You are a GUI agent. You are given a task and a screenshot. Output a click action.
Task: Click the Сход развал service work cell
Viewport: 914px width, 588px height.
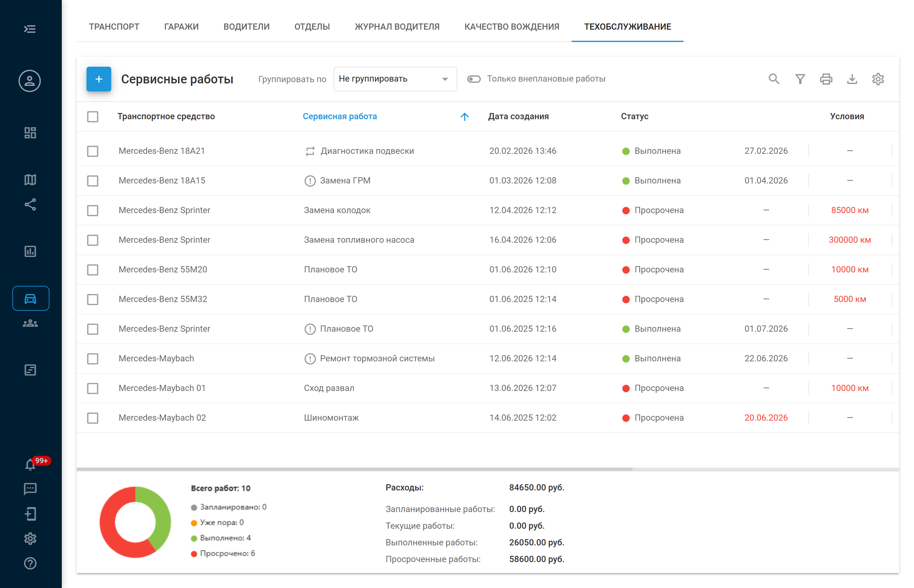pyautogui.click(x=329, y=388)
